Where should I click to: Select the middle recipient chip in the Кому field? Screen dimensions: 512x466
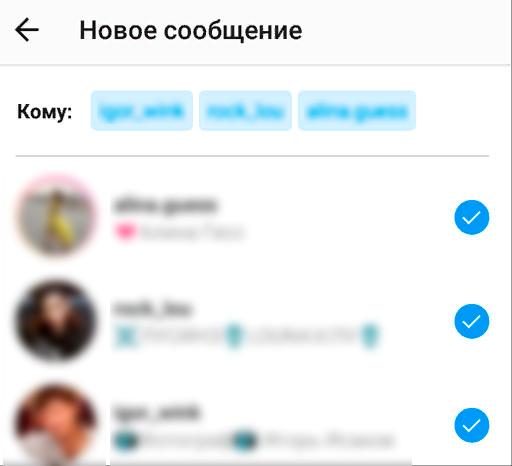point(245,110)
